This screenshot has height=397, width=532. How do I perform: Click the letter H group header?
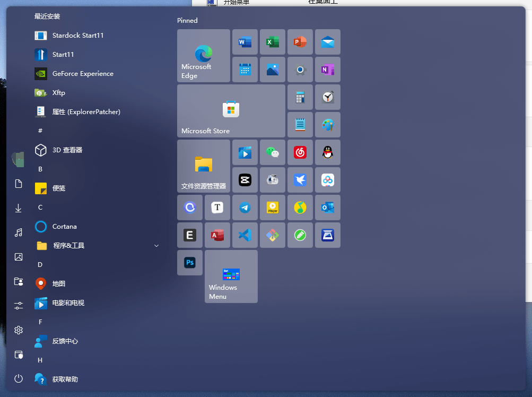pyautogui.click(x=40, y=360)
